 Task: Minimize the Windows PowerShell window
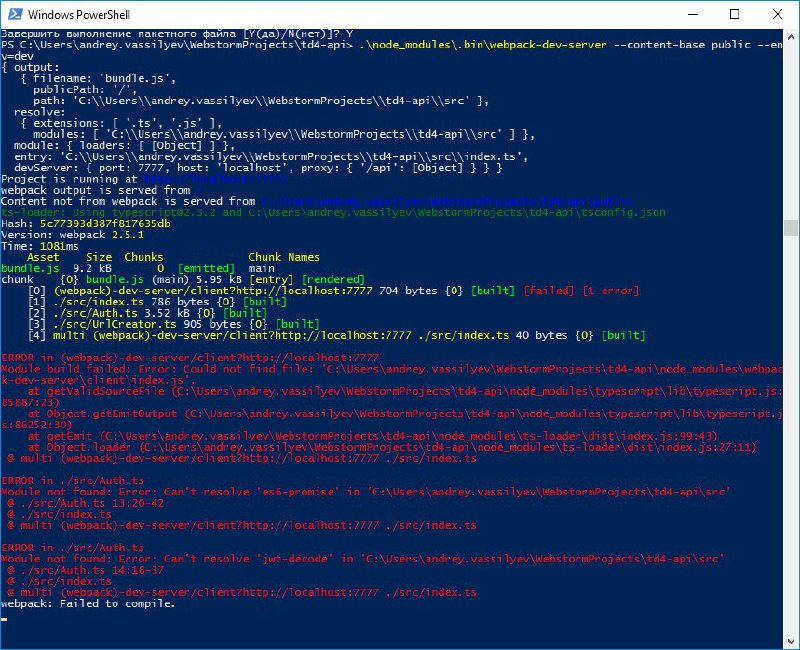point(693,14)
